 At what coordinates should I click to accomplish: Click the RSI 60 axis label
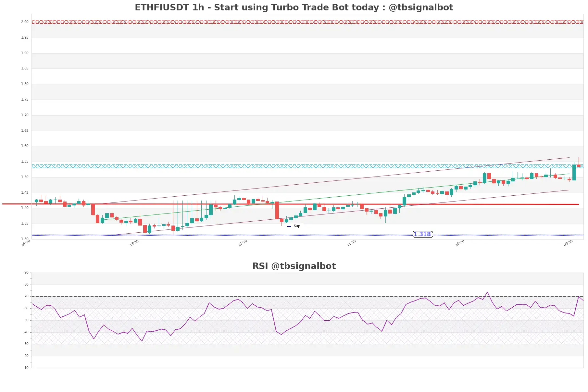(x=26, y=308)
